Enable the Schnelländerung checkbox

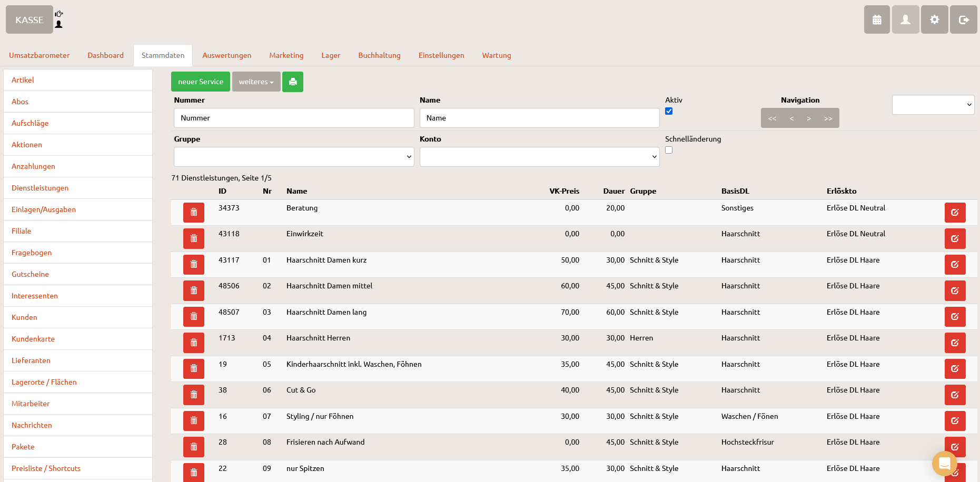pos(669,150)
